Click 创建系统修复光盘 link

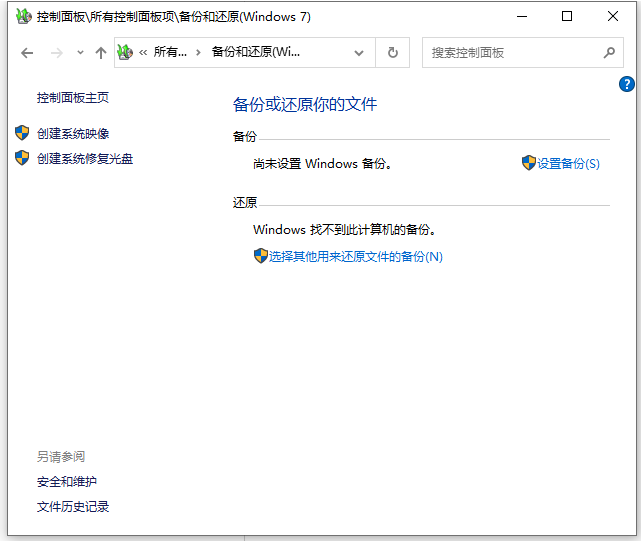coord(85,159)
